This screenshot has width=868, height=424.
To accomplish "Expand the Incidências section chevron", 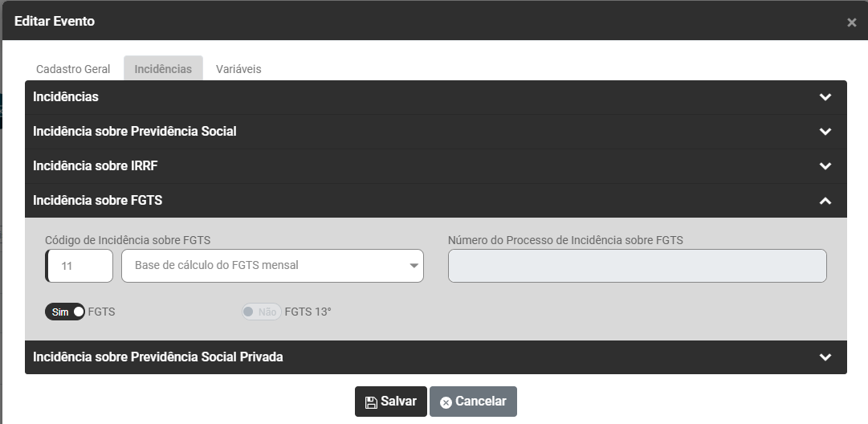I will tap(825, 97).
